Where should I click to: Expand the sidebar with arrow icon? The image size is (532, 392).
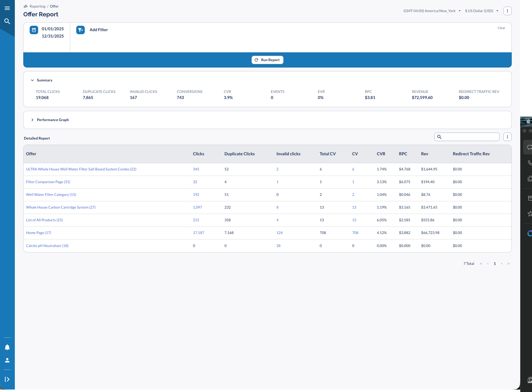coord(7,379)
